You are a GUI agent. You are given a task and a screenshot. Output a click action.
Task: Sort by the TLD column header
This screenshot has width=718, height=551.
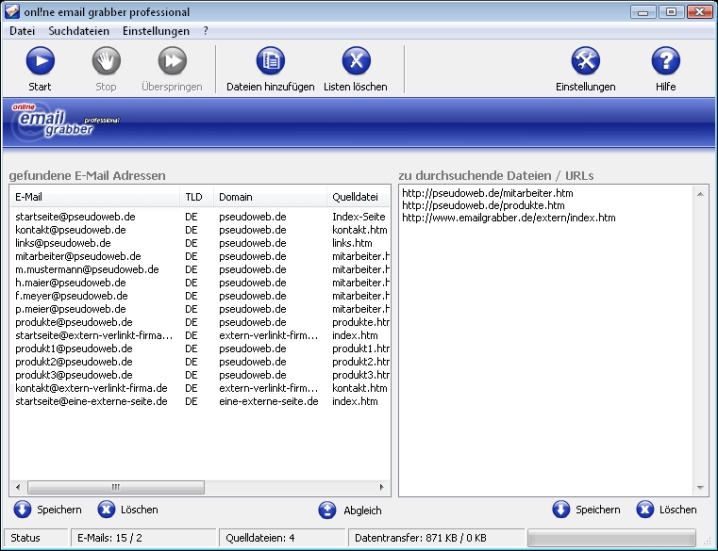coord(195,197)
